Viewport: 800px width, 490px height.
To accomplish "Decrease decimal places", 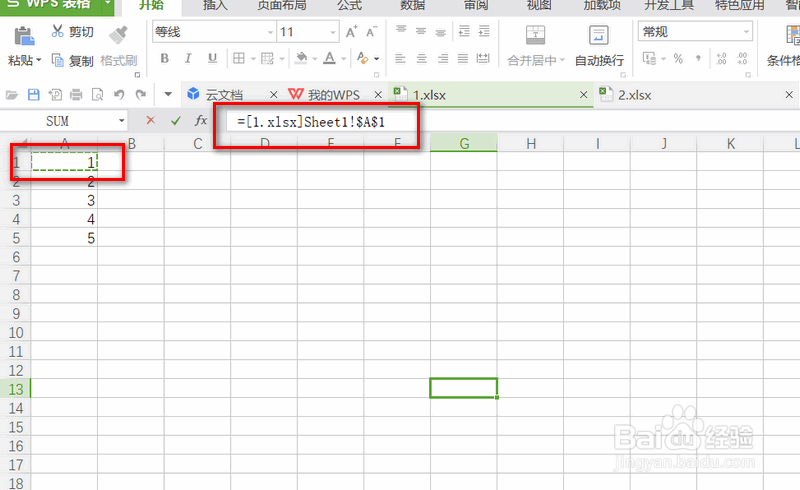I will (x=742, y=58).
